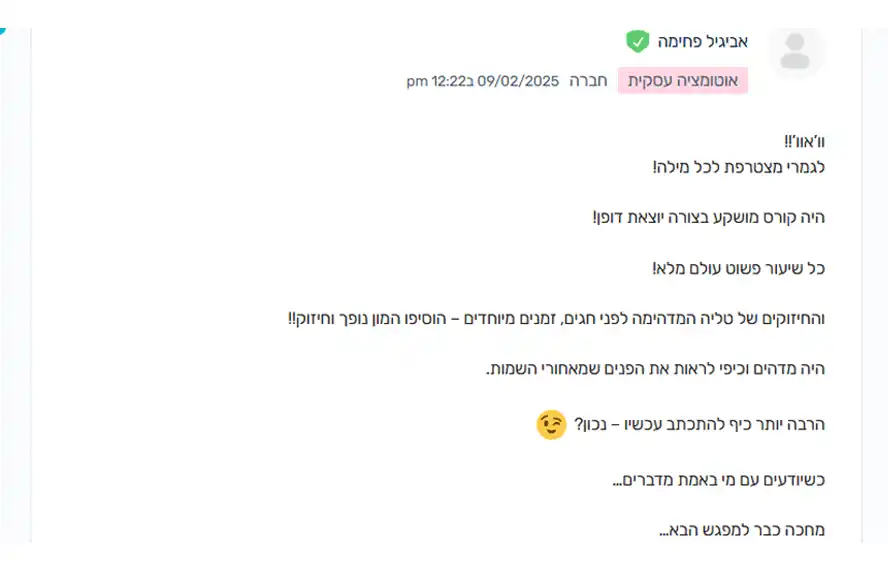Open the gray user avatar picture
The height and width of the screenshot is (561, 888).
coord(795,50)
